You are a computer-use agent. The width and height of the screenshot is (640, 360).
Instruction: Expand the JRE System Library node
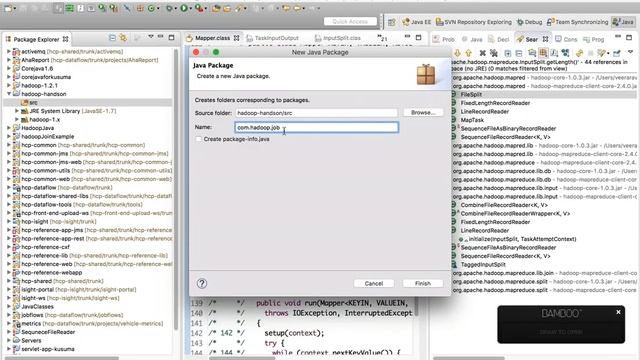point(17,111)
